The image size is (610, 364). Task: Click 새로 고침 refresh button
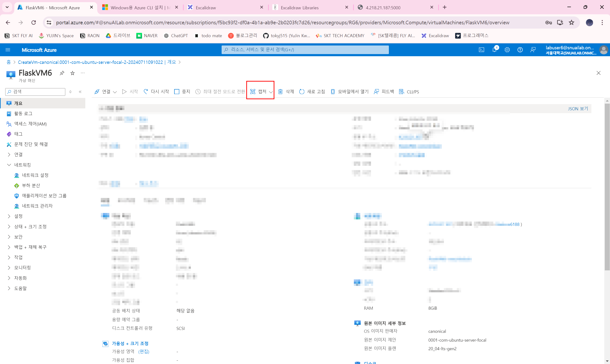coord(312,91)
